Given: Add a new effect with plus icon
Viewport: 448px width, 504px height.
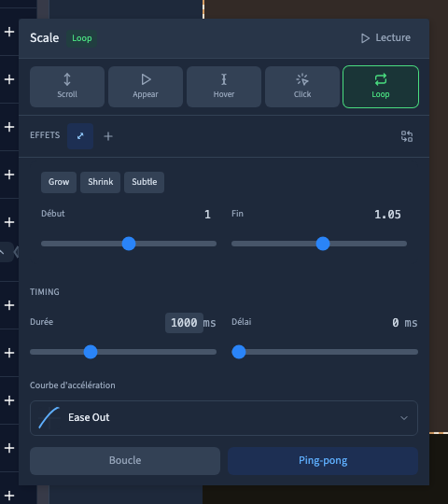Looking at the screenshot, I should [108, 136].
